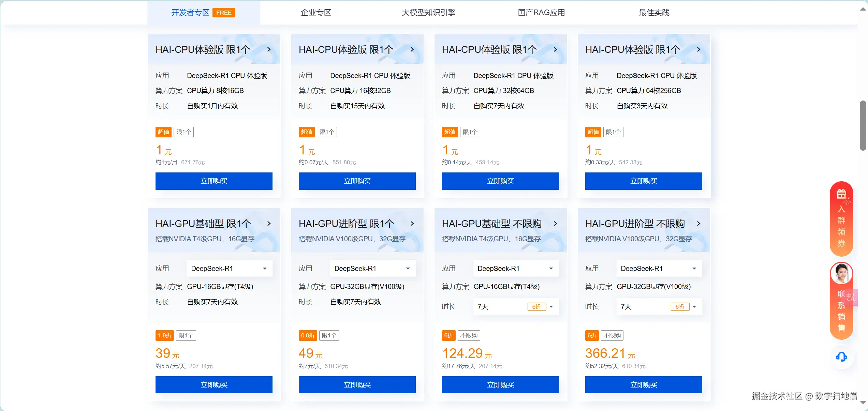868x411 pixels.
Task: Click strikethrough price 671.76元
Action: point(193,162)
